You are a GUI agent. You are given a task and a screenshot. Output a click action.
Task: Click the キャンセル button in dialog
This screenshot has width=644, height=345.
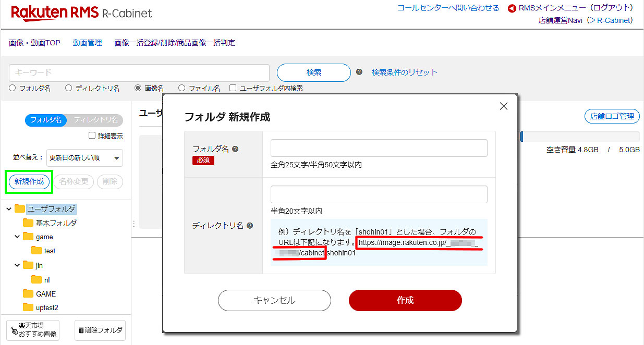point(274,300)
